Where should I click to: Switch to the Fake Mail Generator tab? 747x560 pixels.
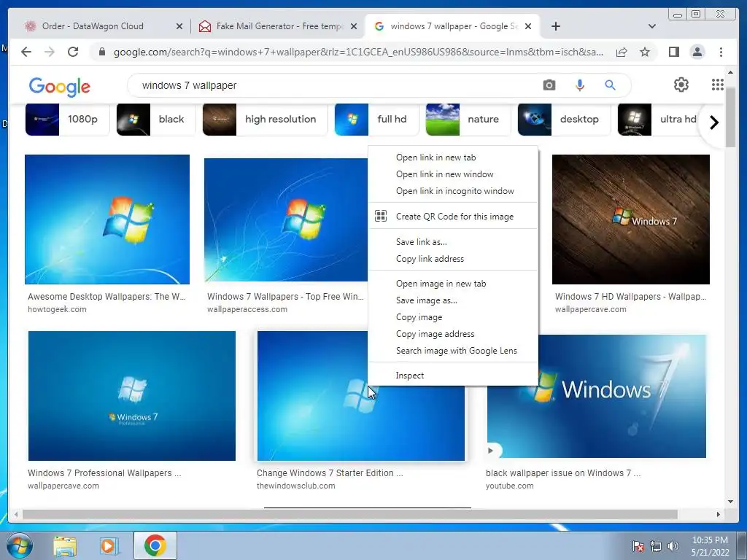click(278, 26)
